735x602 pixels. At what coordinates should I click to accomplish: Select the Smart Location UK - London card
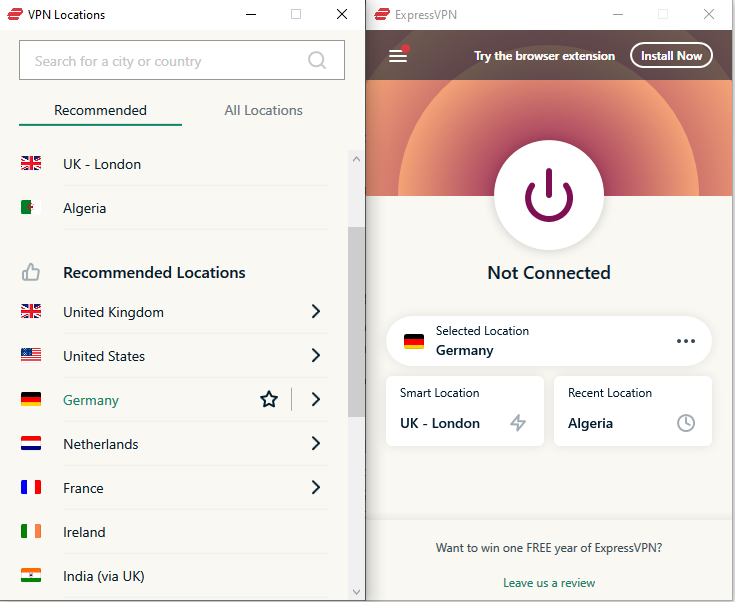(465, 411)
